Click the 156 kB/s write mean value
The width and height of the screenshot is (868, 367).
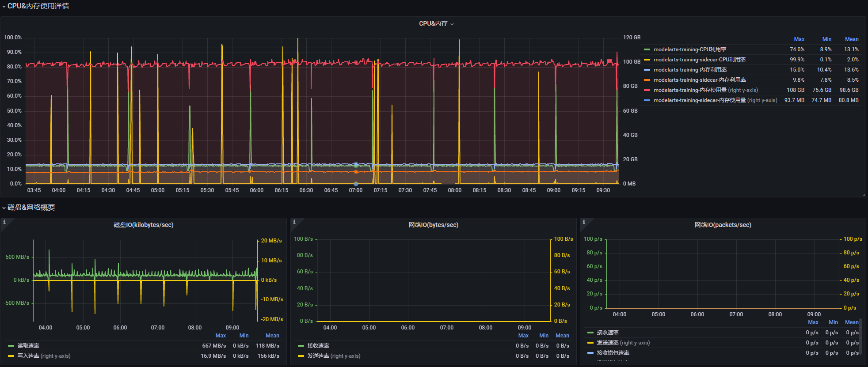click(268, 356)
